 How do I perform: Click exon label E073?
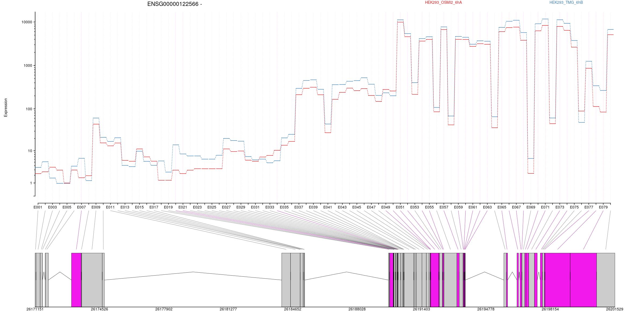(x=560, y=207)
